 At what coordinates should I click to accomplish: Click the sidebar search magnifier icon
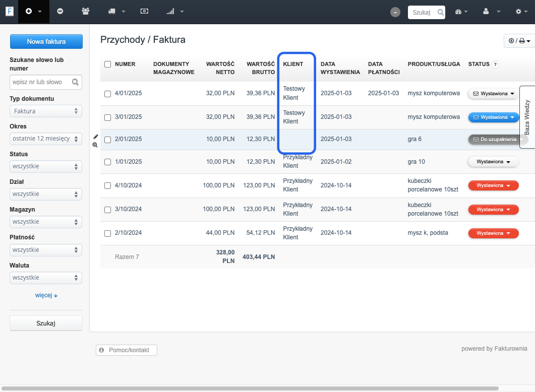point(76,82)
